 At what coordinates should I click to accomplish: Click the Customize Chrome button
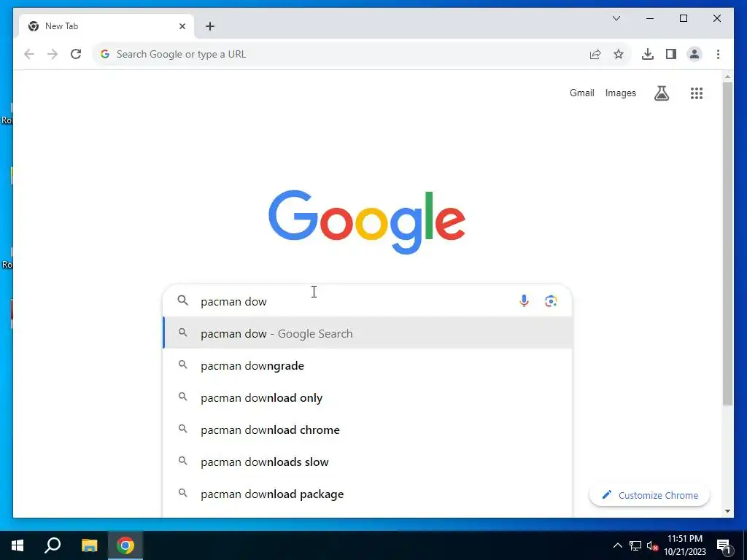649,495
